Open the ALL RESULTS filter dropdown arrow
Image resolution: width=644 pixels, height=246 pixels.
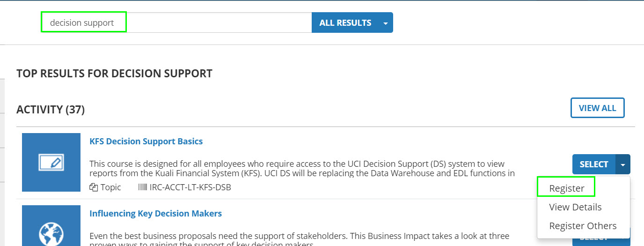[386, 23]
